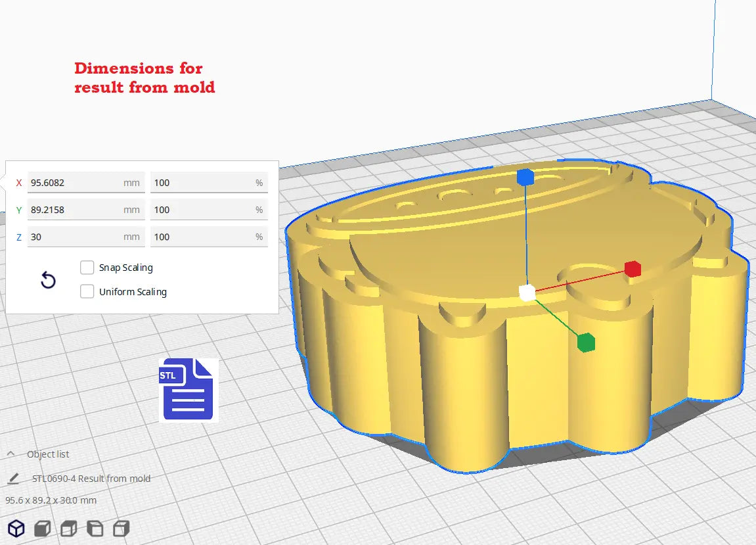Select the top view cube icon
Image resolution: width=756 pixels, height=545 pixels.
click(x=69, y=528)
